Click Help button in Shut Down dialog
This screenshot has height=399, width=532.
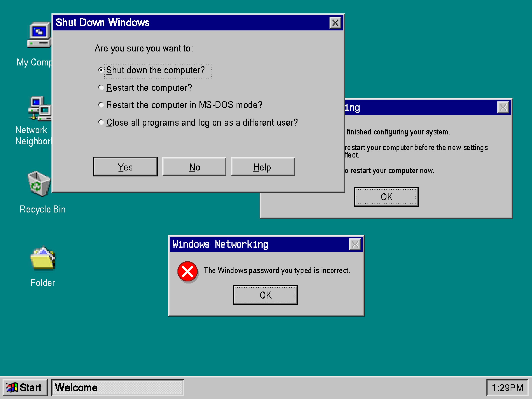tap(262, 167)
